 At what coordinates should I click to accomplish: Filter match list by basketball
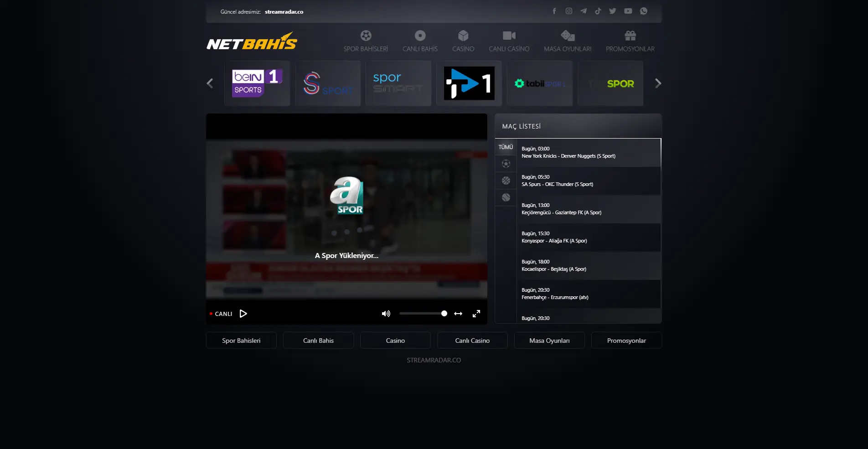point(506,181)
